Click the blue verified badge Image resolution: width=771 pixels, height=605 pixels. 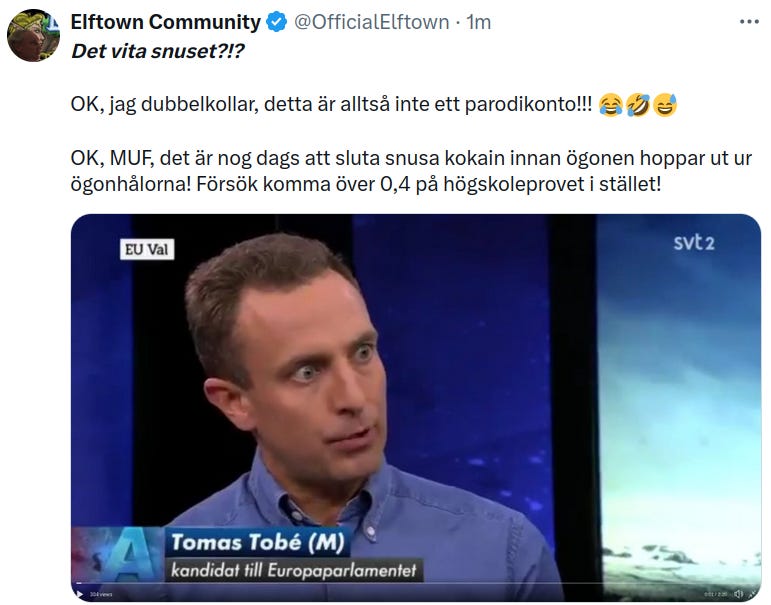(276, 22)
